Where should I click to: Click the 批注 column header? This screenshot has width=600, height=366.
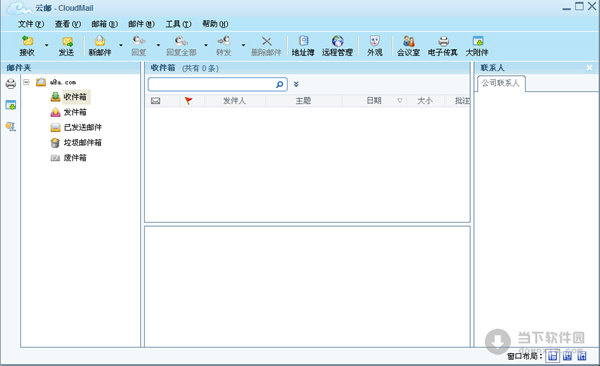tap(462, 101)
